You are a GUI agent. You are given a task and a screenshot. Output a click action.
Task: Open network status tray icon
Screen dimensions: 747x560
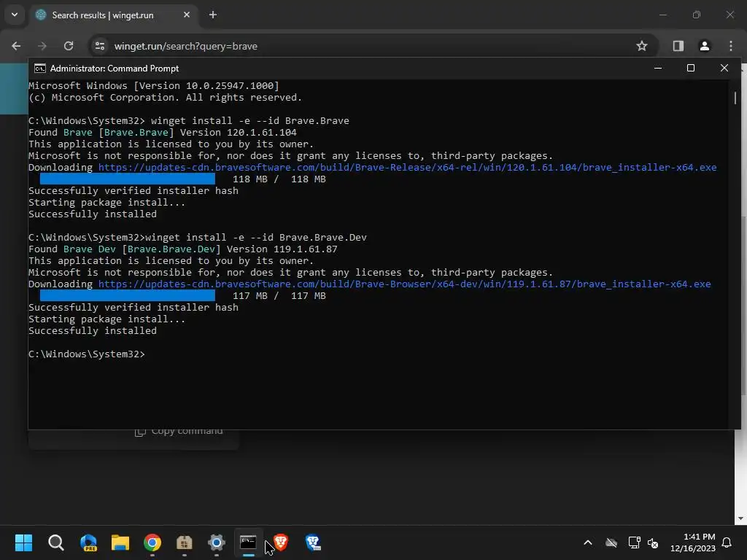tap(634, 542)
